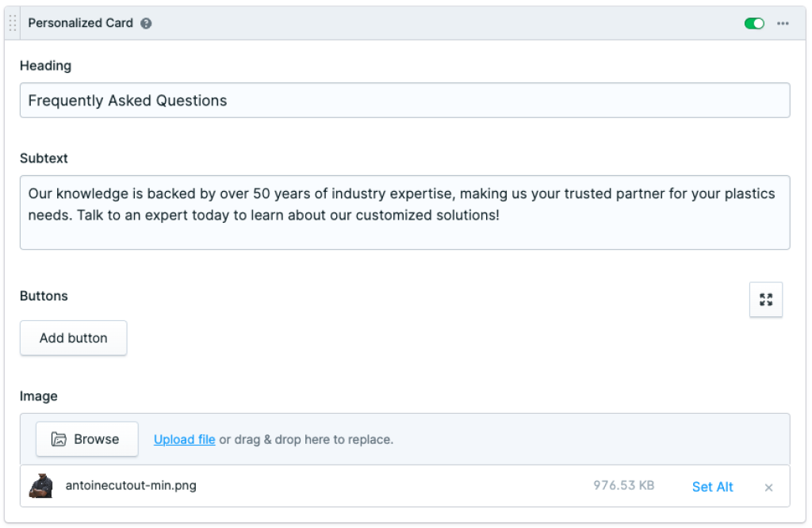
Task: Open the three-dot options menu
Action: [x=783, y=24]
